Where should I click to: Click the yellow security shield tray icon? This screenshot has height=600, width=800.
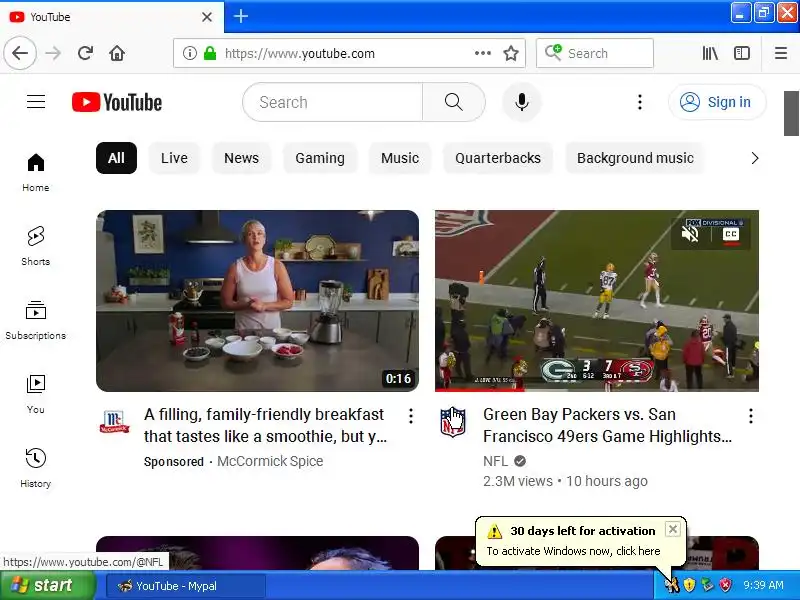(x=689, y=585)
